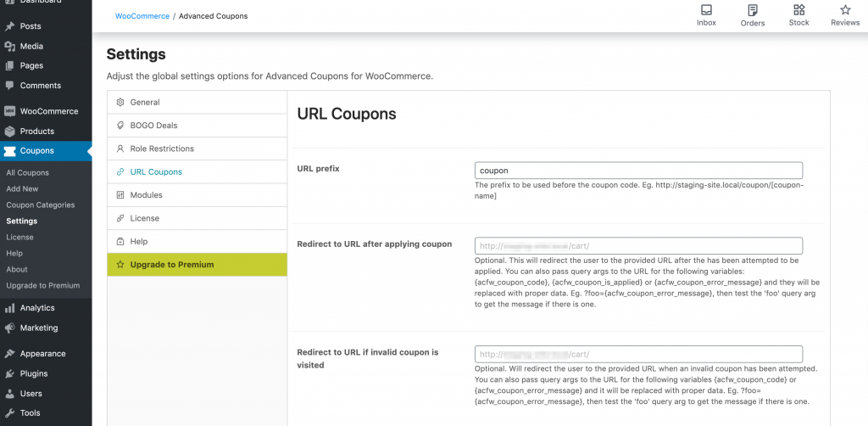Screen dimensions: 868x426
Task: Click the Appearance brush icon
Action: pyautogui.click(x=9, y=353)
